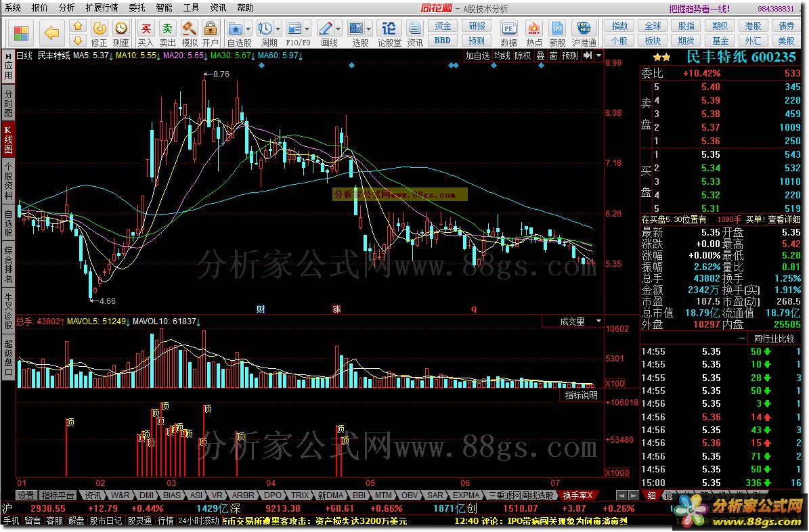This screenshot has height=532, width=809.
Task: Select the 画线 drawing tool
Action: click(326, 28)
